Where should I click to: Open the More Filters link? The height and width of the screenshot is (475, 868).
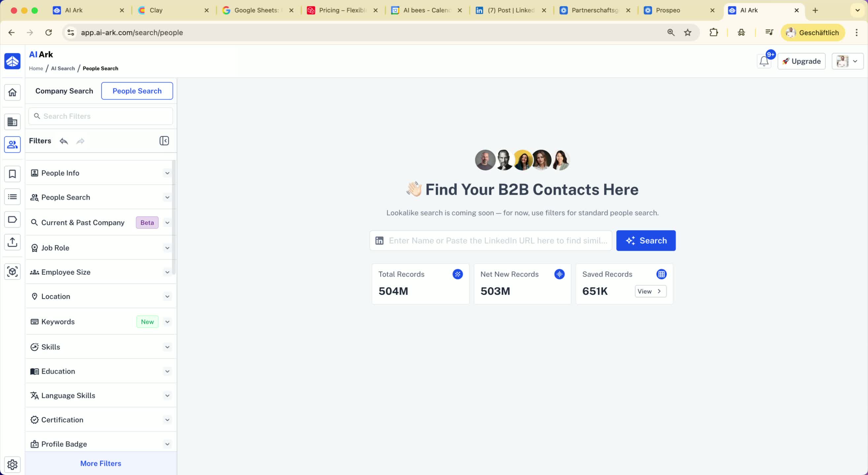point(100,463)
